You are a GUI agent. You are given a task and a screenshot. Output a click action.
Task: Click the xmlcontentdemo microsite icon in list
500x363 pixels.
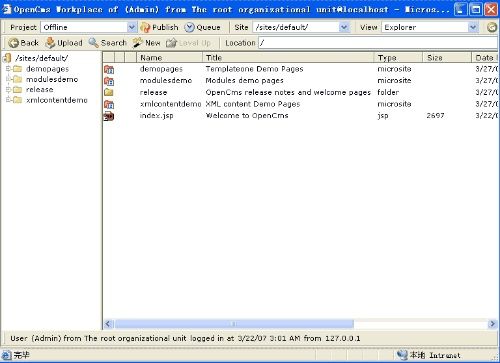click(109, 104)
